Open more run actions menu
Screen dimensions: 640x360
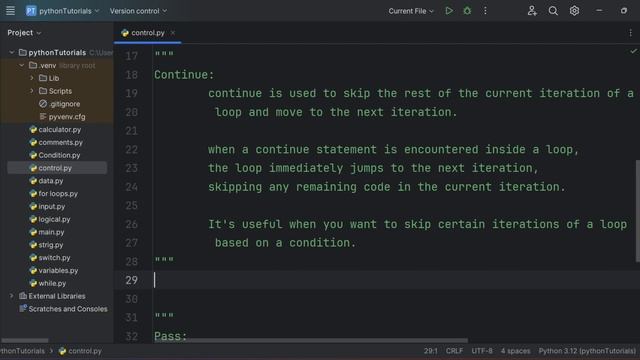point(485,11)
